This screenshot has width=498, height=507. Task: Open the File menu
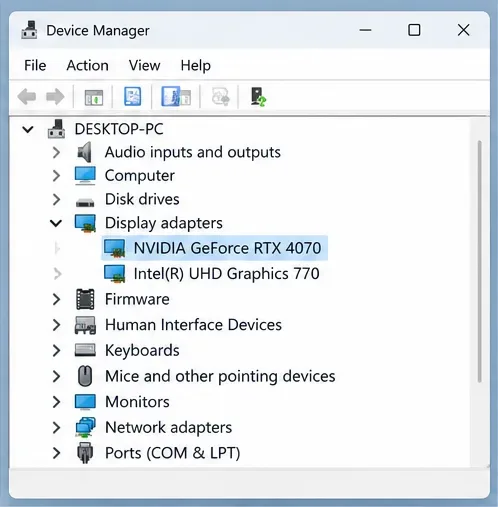pos(35,65)
